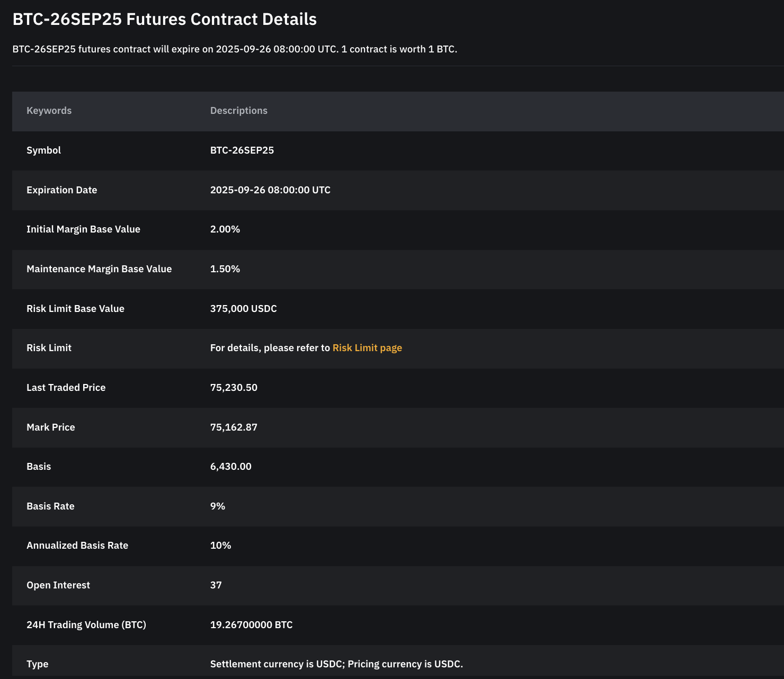This screenshot has height=679, width=784.
Task: Select the 2.00% initial margin value
Action: pos(225,229)
